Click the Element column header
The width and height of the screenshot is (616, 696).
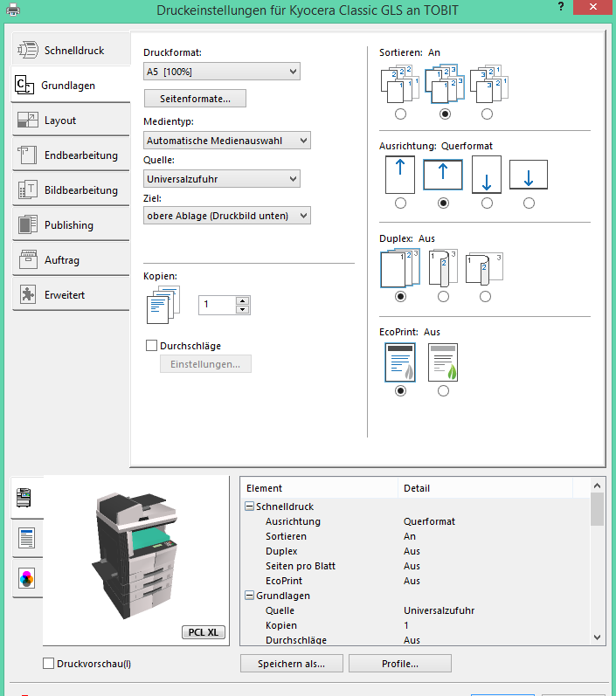point(319,488)
